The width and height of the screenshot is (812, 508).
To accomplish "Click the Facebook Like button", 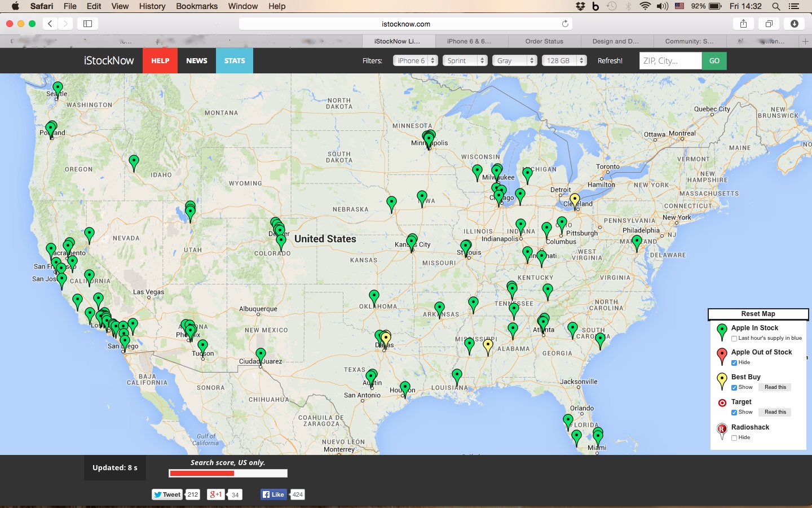I will [x=273, y=494].
